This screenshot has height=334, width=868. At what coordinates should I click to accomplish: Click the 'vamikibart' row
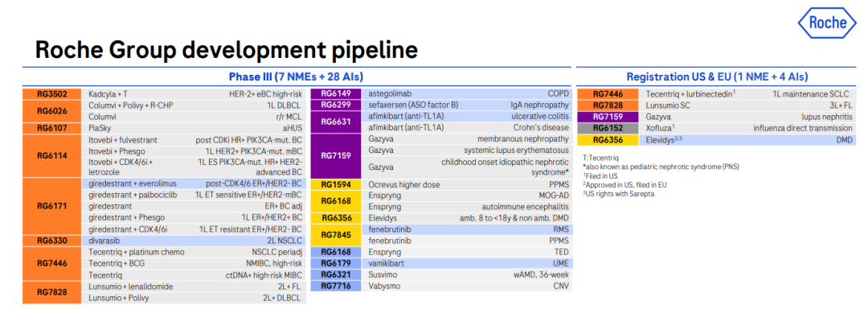(x=468, y=263)
